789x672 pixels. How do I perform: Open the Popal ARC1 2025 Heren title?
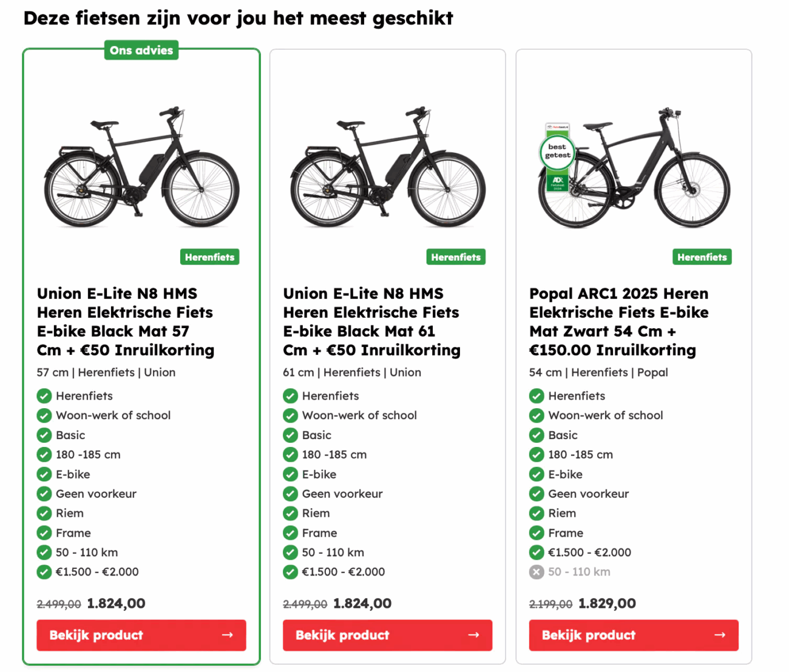point(619,321)
